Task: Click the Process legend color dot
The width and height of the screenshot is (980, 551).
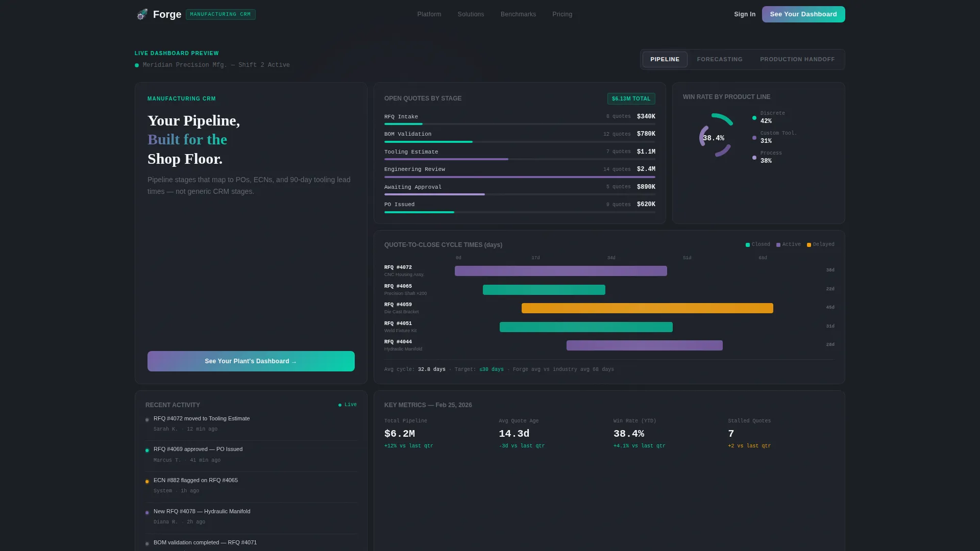Action: [x=754, y=158]
